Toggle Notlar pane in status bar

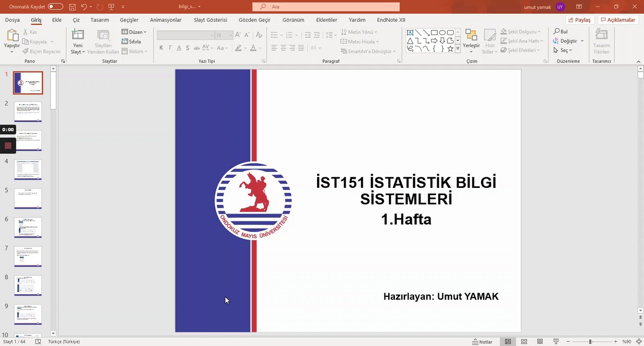coord(482,342)
